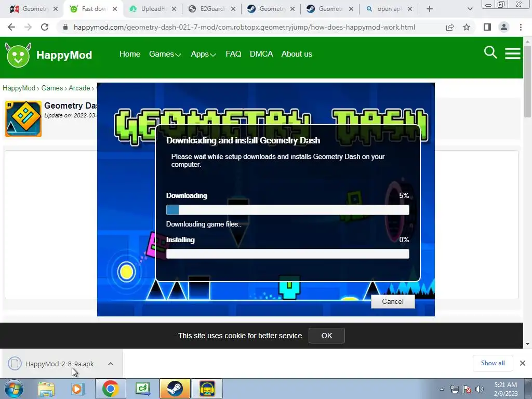Bookmark this page with the star icon
This screenshot has height=399, width=532.
[x=467, y=27]
